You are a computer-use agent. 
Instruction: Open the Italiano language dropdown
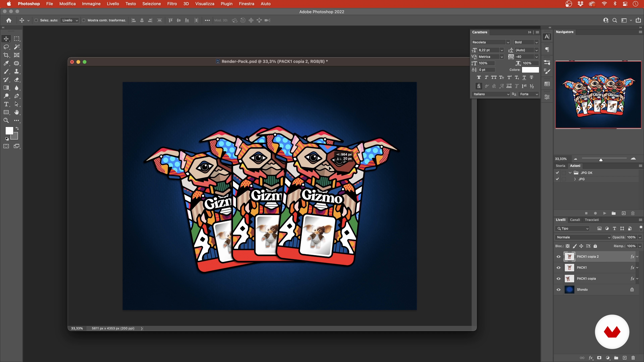click(x=491, y=94)
